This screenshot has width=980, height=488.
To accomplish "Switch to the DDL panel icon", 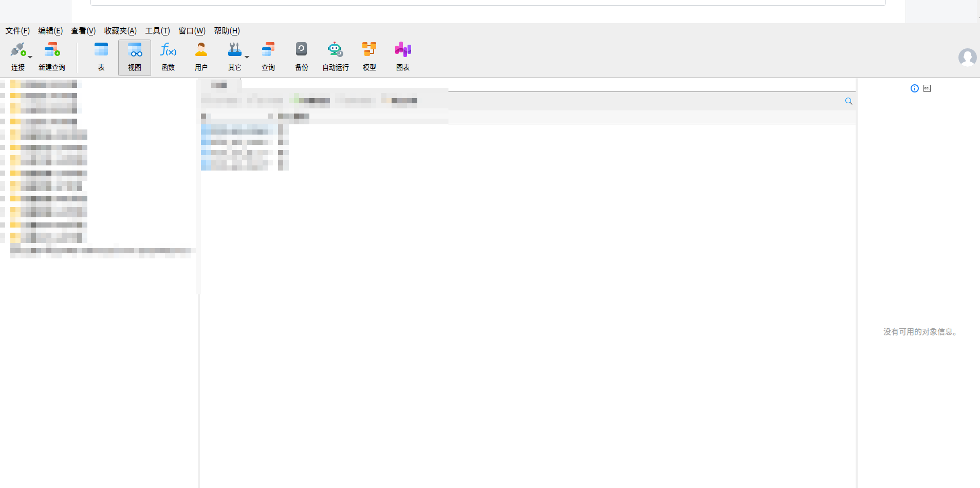I will click(927, 88).
